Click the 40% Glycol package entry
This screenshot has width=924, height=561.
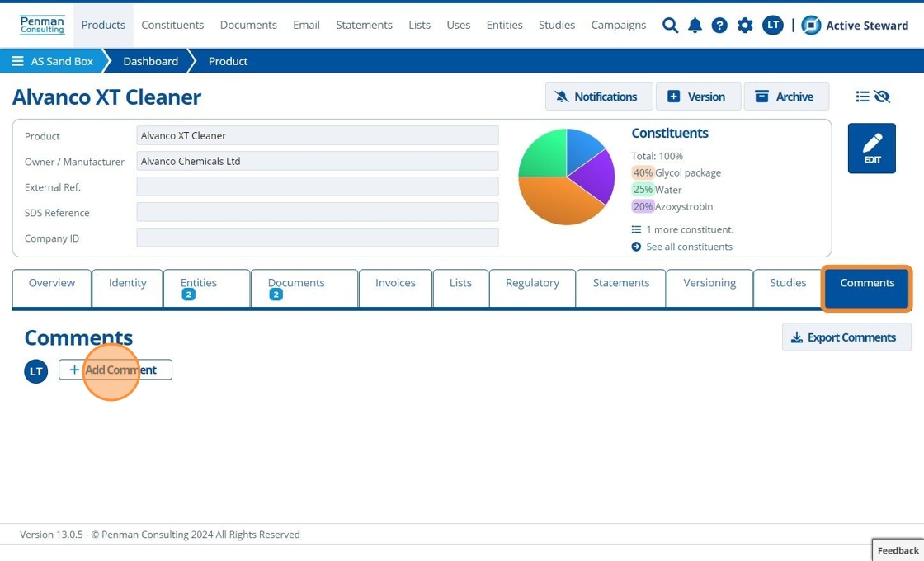tap(676, 172)
